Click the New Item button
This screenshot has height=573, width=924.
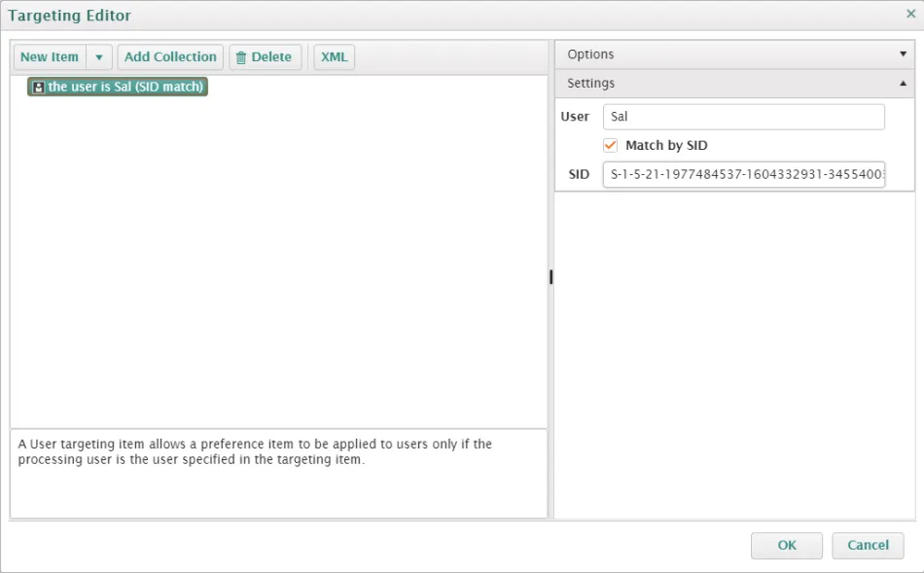(x=50, y=57)
